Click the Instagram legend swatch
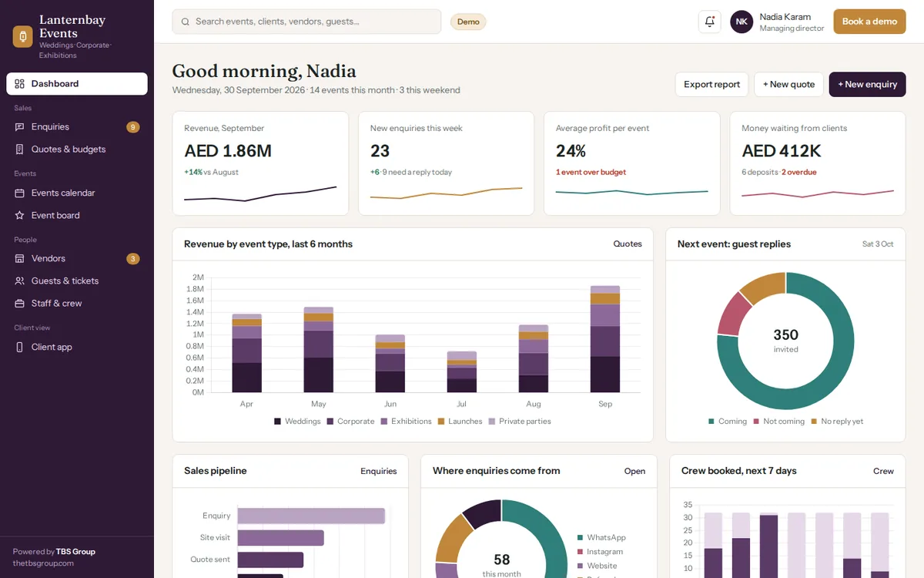 click(580, 552)
